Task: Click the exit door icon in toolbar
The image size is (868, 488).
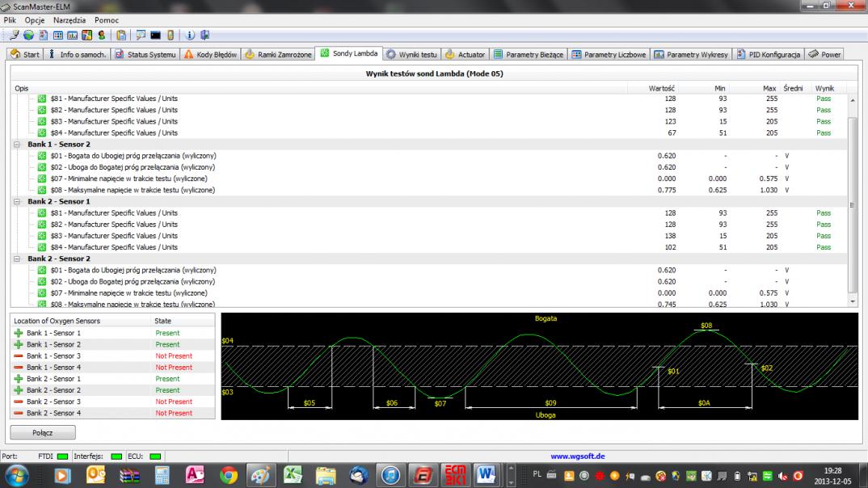Action: tap(205, 35)
